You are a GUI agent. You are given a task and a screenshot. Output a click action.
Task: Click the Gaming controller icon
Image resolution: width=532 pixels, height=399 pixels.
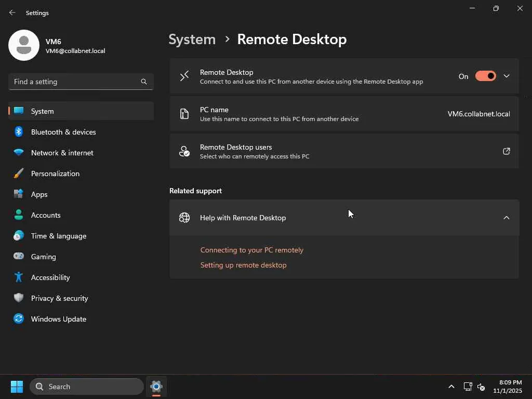(19, 256)
